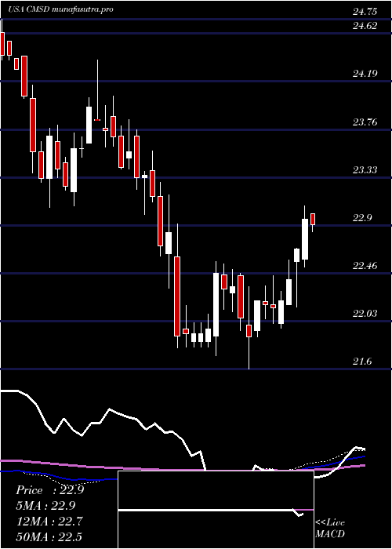Screen dimensions: 392x549
Task: Select the 23.76 price axis label
Action: [365, 122]
